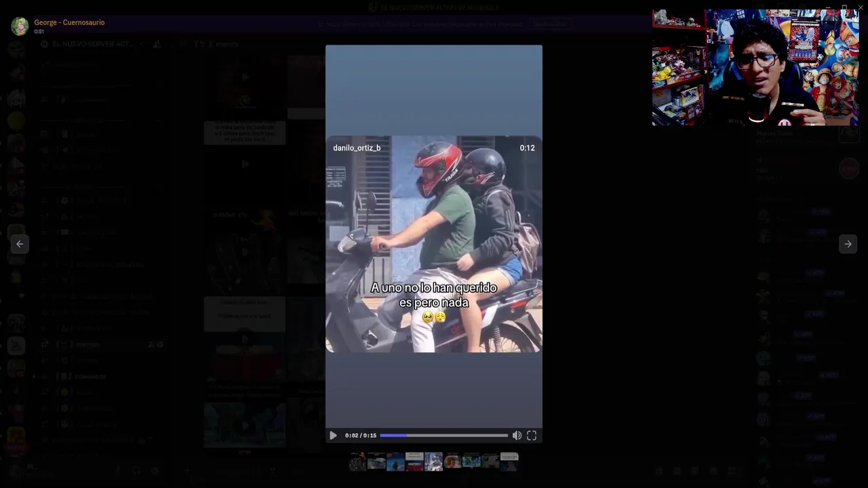Select the highlighted motorcycle thumbnail
Viewport: 868px width, 488px height.
pos(433,462)
